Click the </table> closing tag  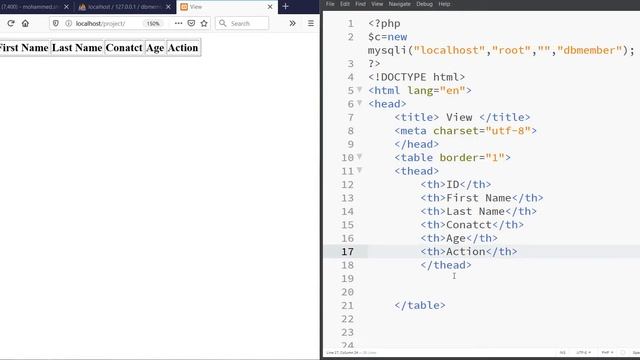(x=420, y=305)
